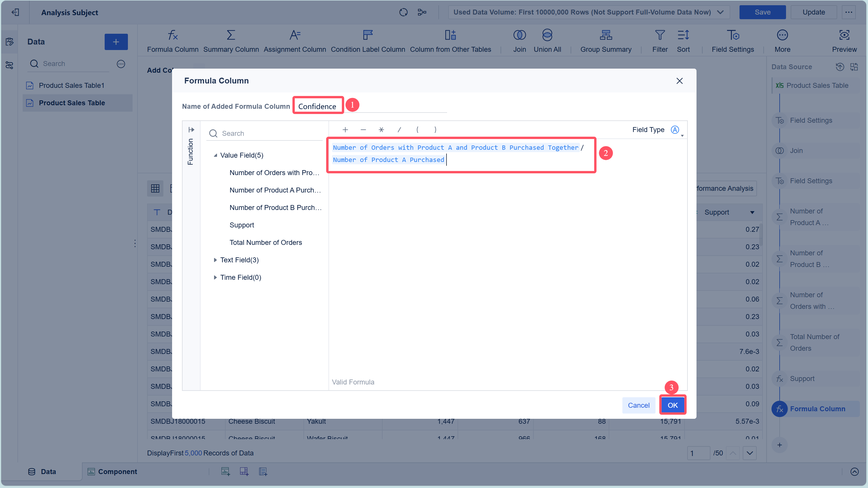Image resolution: width=868 pixels, height=488 pixels.
Task: Open the Group Summary tool
Action: coord(606,35)
